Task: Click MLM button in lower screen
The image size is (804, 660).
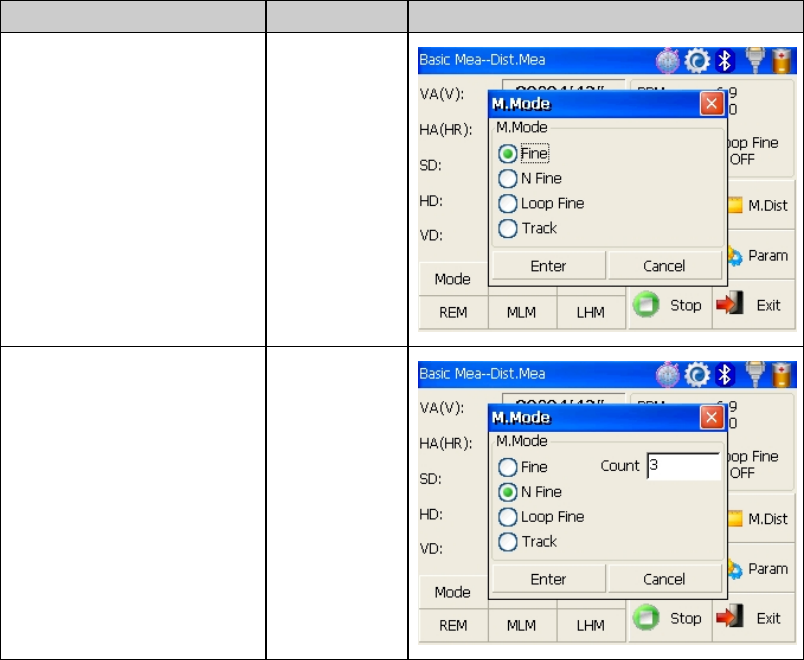Action: coord(522,626)
